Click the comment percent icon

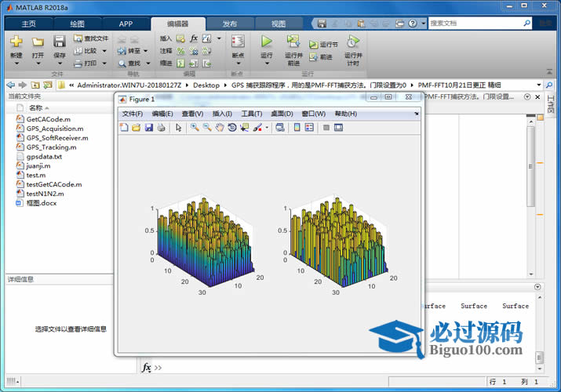coord(180,51)
